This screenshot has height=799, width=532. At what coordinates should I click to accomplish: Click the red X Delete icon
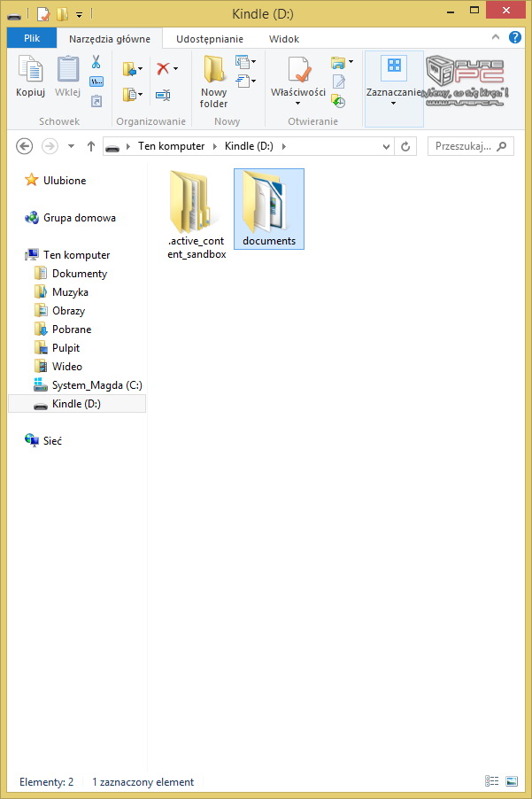click(163, 68)
